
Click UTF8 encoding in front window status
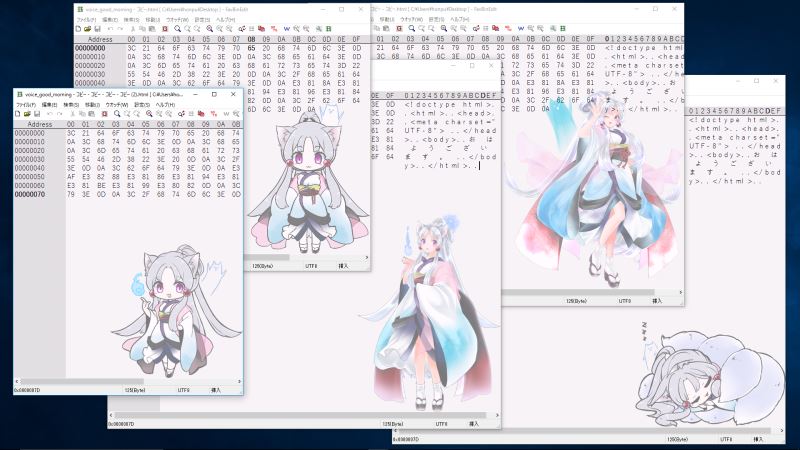183,390
